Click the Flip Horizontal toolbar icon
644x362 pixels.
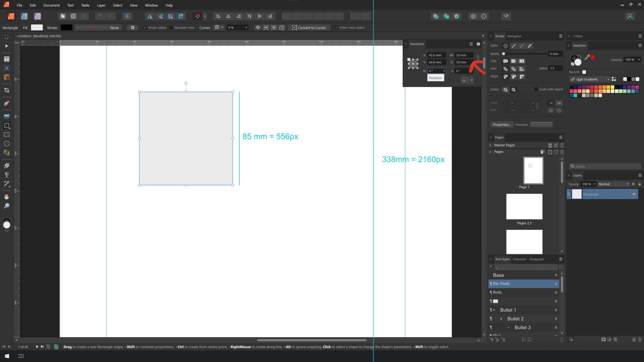pos(149,16)
